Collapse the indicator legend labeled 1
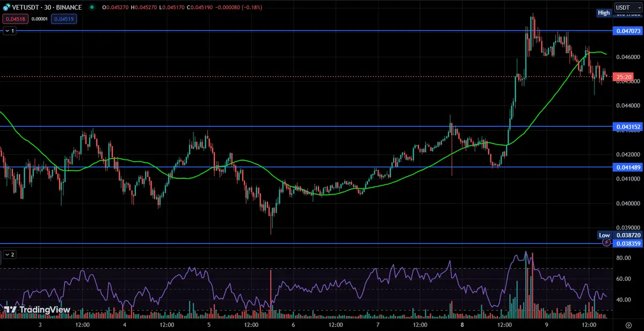The height and width of the screenshot is (331, 644). tap(10, 31)
